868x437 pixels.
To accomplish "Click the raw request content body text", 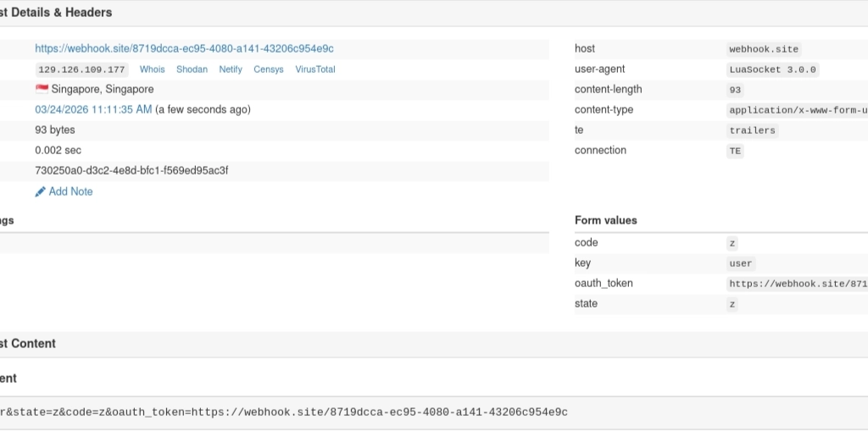I will click(283, 412).
